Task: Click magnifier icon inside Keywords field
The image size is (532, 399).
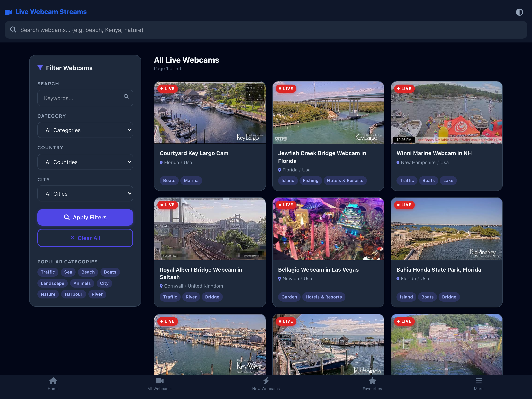Action: [126, 96]
